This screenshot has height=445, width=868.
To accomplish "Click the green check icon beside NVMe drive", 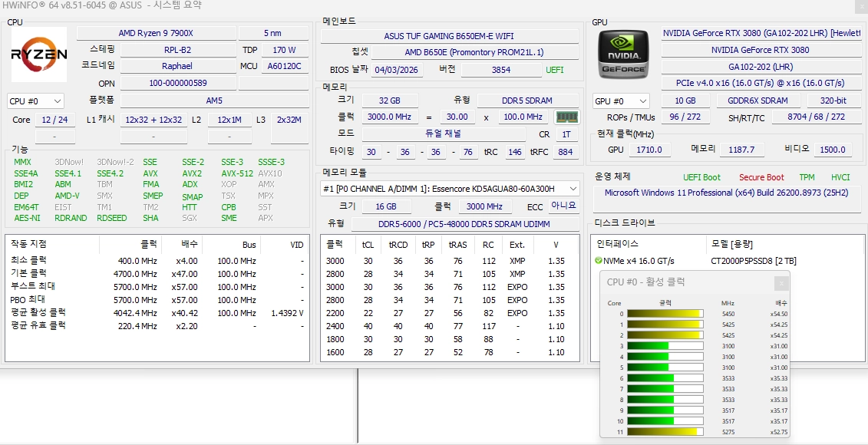I will [598, 261].
